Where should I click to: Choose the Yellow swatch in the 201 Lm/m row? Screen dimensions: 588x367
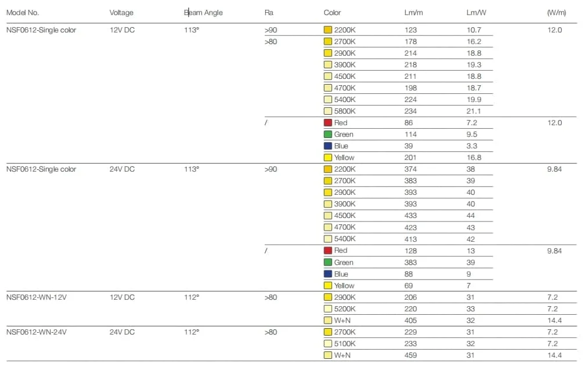tap(328, 158)
